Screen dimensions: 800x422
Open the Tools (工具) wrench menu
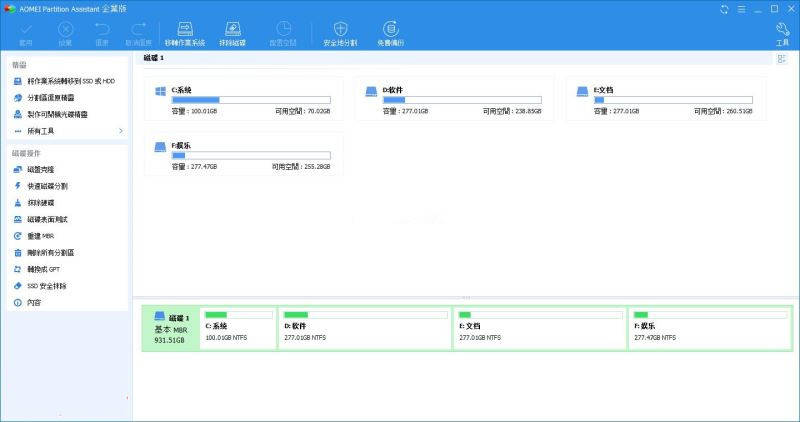[x=782, y=34]
